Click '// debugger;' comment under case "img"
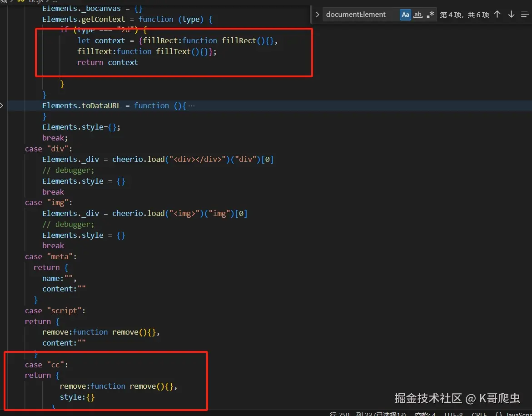The height and width of the screenshot is (416, 532). pyautogui.click(x=68, y=224)
